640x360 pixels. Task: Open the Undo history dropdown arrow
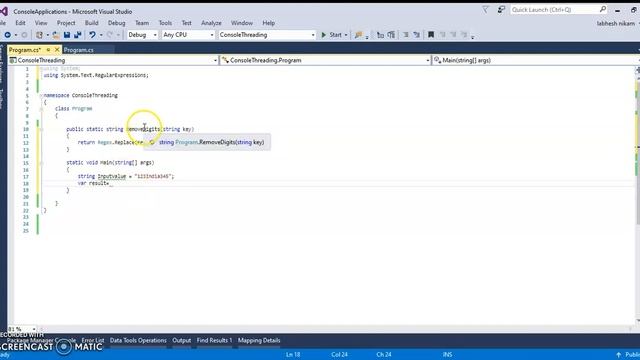pyautogui.click(x=101, y=35)
